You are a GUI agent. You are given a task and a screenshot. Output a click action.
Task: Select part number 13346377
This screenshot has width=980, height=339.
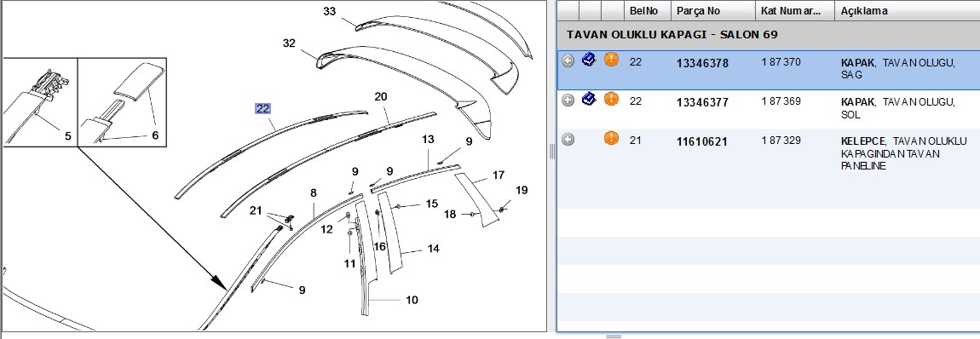tap(702, 103)
